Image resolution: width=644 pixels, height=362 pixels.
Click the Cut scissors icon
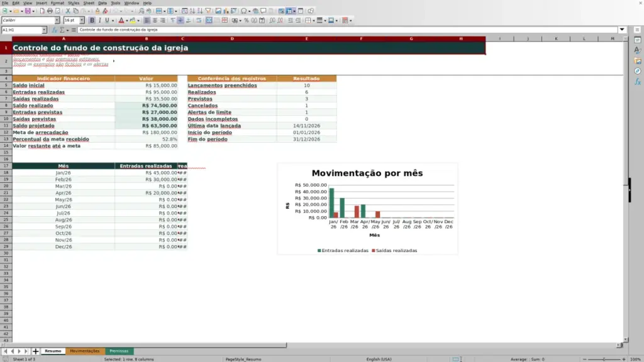coord(68,11)
